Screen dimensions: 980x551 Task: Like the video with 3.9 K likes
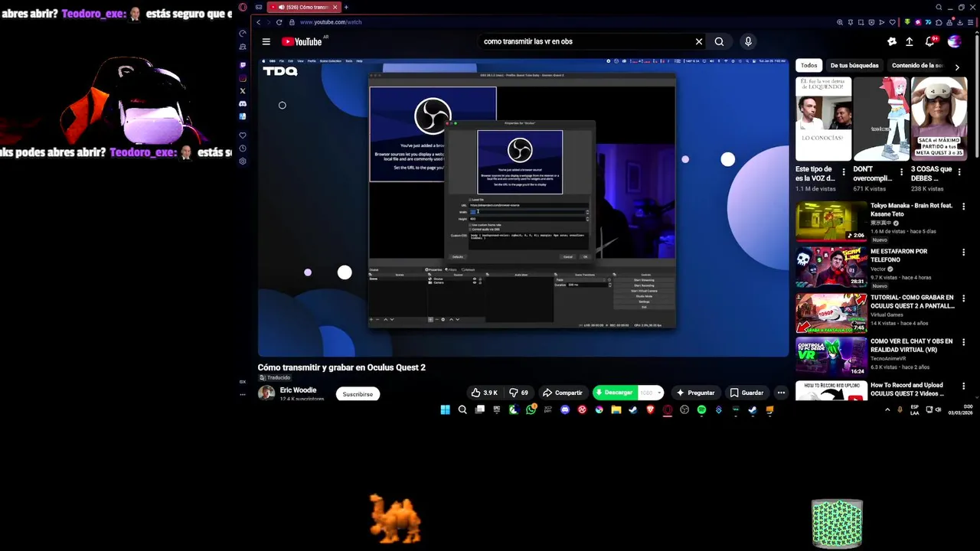pyautogui.click(x=484, y=393)
